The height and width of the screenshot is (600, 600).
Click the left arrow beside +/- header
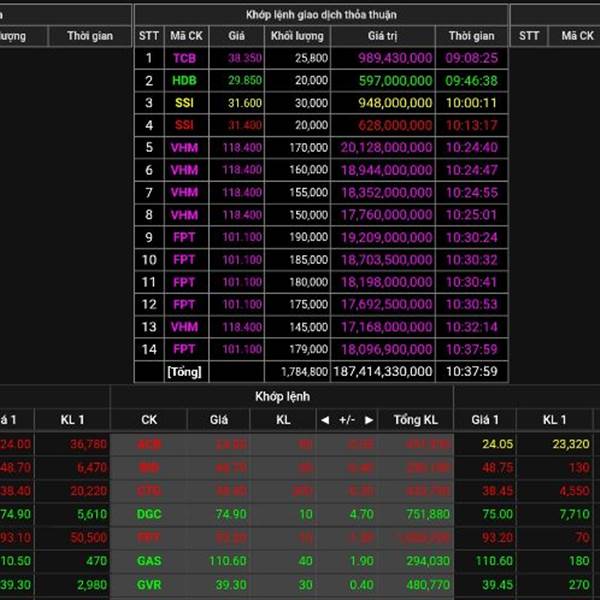pos(325,420)
